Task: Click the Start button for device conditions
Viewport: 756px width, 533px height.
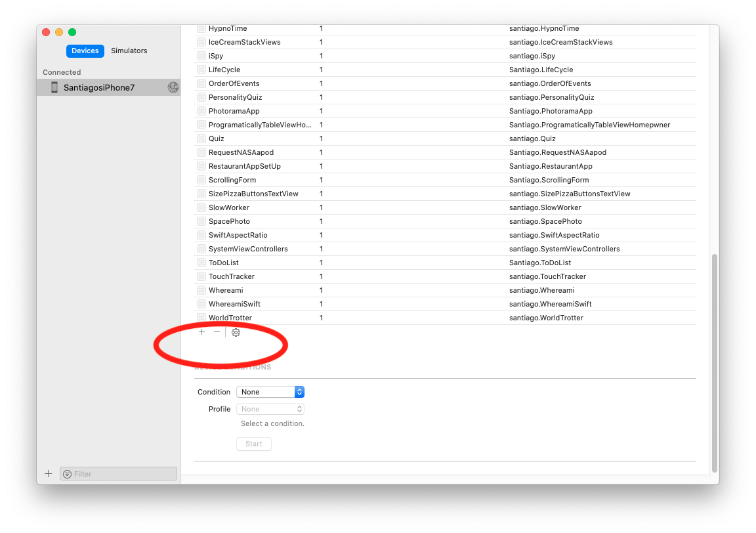Action: (x=253, y=444)
